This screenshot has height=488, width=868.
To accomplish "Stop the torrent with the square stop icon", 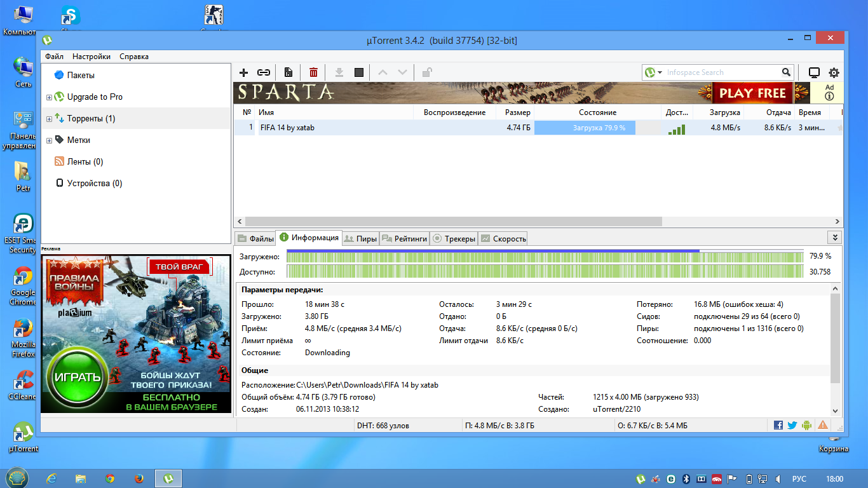I will tap(359, 72).
